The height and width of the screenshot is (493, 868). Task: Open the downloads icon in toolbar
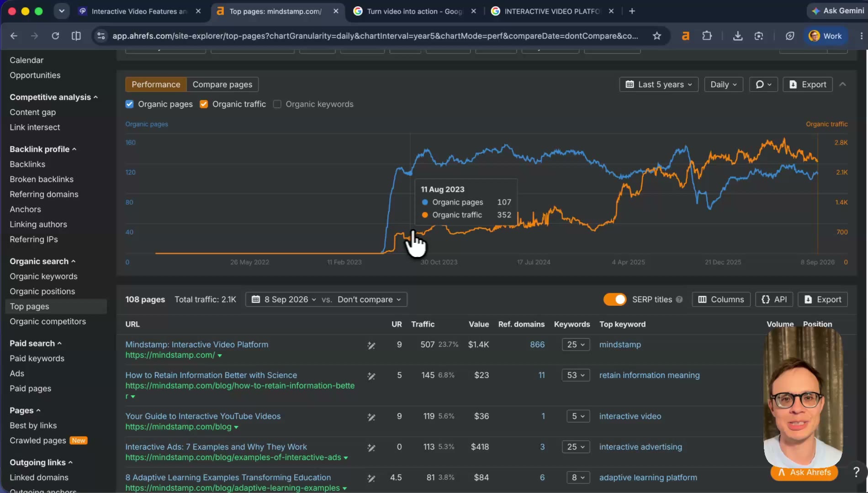pyautogui.click(x=737, y=36)
